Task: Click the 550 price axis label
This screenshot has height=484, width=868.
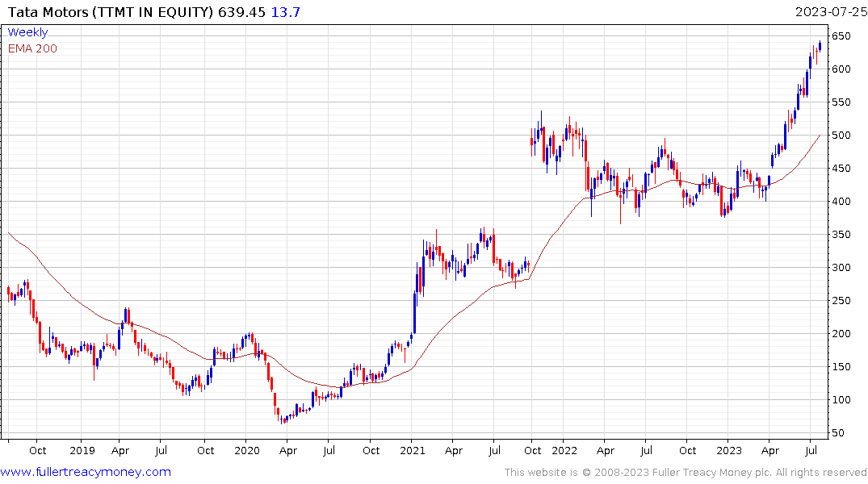Action: coord(841,102)
